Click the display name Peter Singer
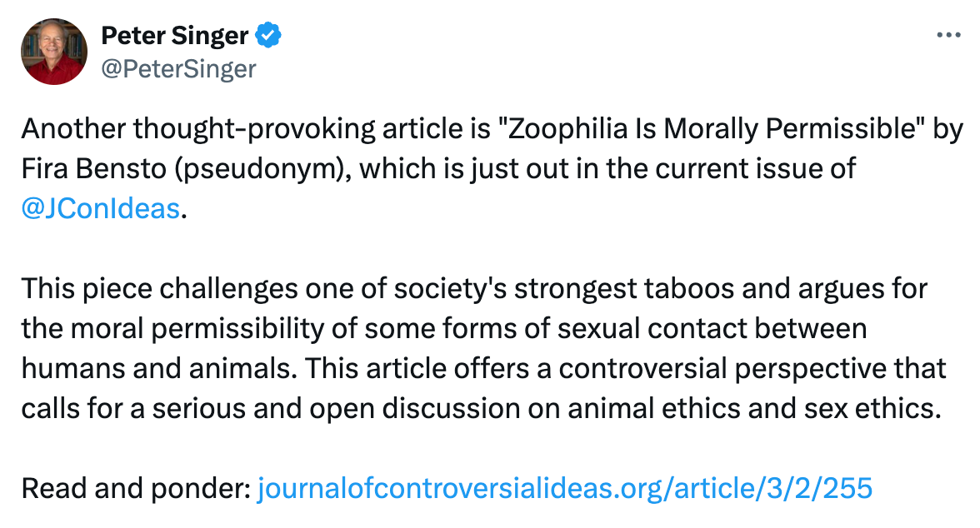Viewport: 980px width, 528px height. 175,36
